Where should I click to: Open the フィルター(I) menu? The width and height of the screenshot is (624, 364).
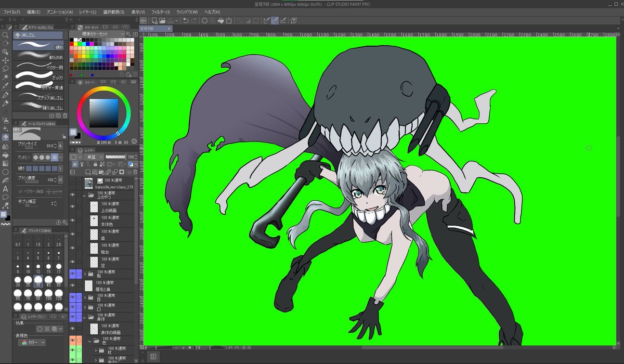pyautogui.click(x=160, y=11)
